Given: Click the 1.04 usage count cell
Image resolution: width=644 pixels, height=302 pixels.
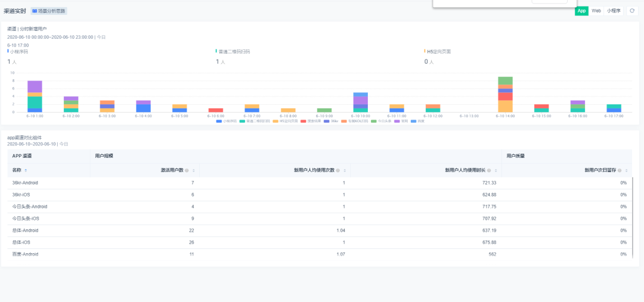Looking at the screenshot, I should pyautogui.click(x=341, y=230).
